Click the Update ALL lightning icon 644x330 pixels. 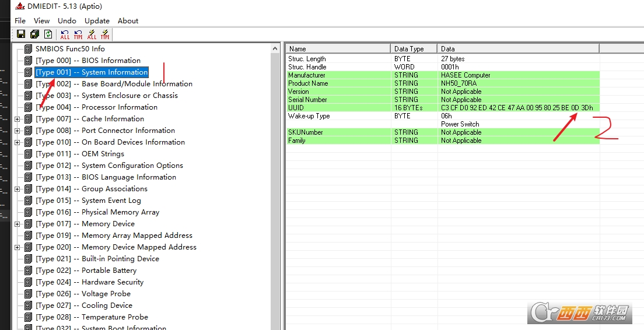point(92,34)
